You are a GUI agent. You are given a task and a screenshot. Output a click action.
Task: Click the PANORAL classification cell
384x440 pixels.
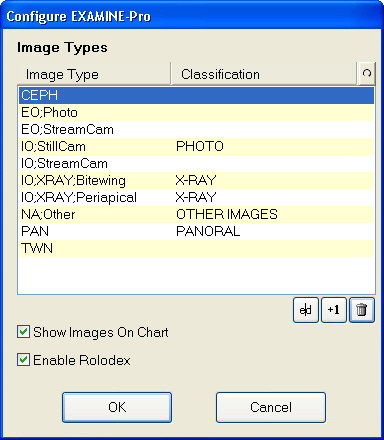coord(208,231)
